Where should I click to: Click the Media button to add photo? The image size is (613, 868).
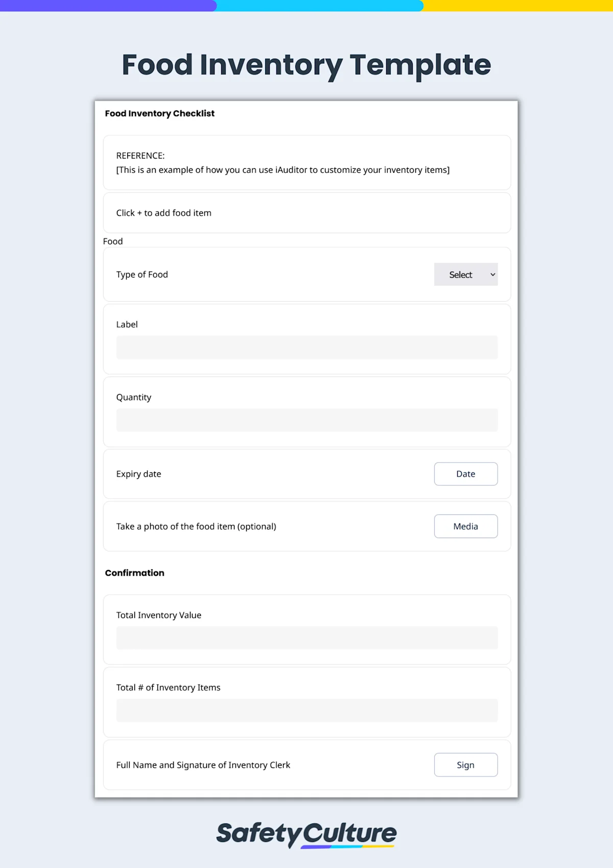pyautogui.click(x=465, y=526)
